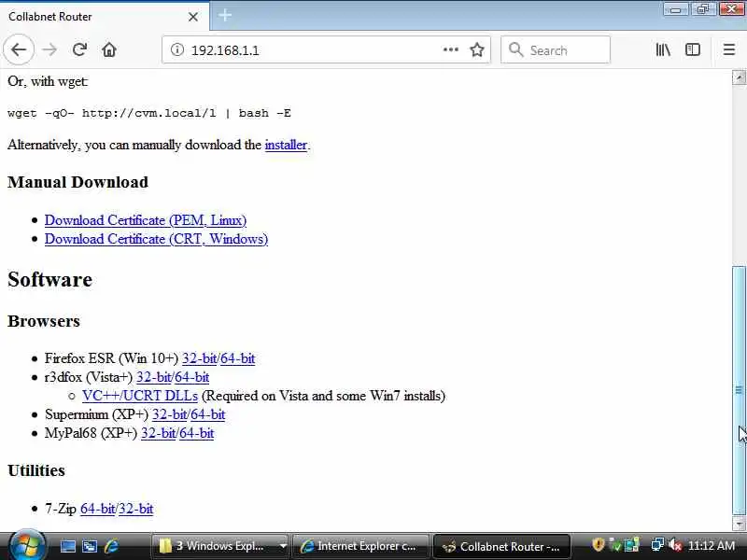Expand the Windows Explorer group dropdown arrow
This screenshot has width=747, height=560.
(x=283, y=546)
